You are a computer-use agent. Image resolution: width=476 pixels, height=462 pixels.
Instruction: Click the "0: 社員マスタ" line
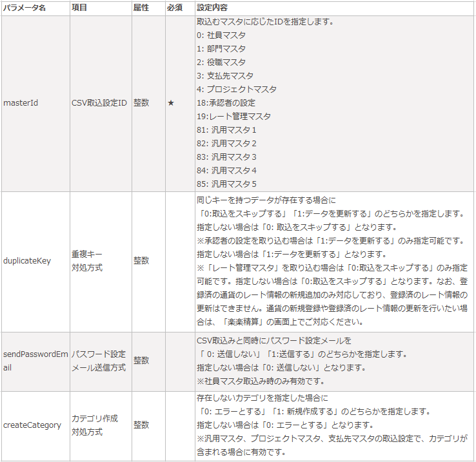point(221,35)
